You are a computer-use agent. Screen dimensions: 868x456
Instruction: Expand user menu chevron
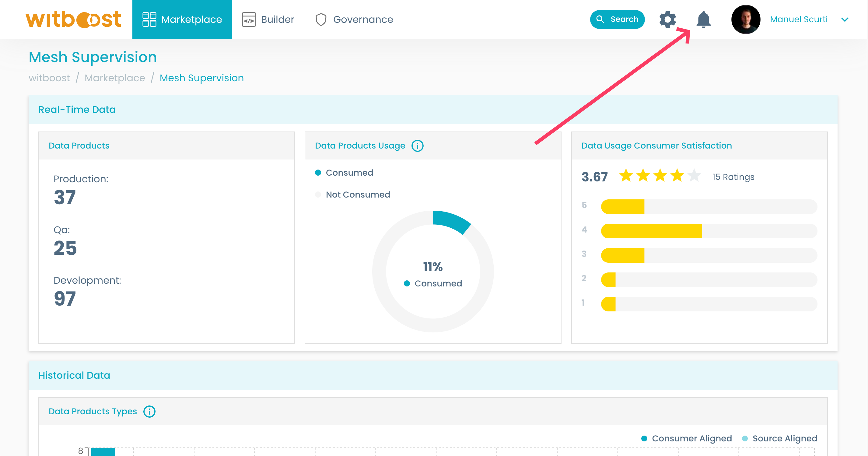click(x=844, y=19)
